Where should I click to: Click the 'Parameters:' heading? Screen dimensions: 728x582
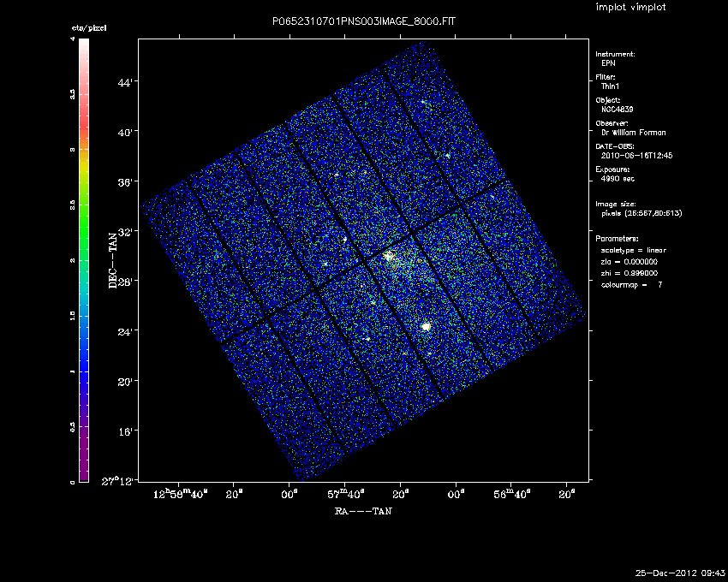coord(617,239)
